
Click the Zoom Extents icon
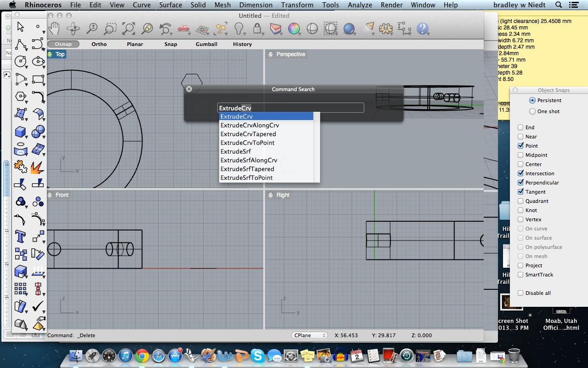(128, 29)
